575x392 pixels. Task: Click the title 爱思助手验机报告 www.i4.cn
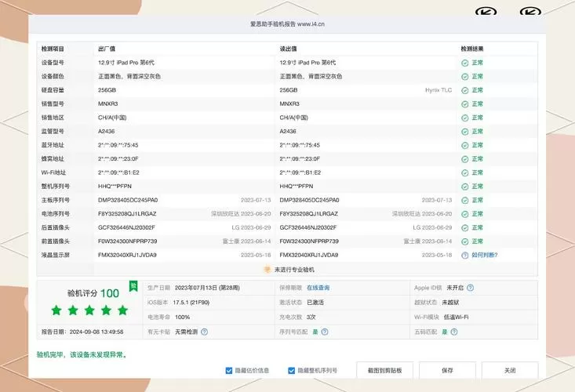(287, 24)
